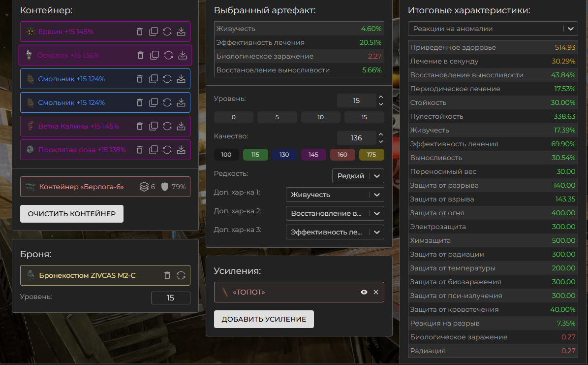Remove the «ТОПОТ» boost with X
Image resolution: width=588 pixels, height=365 pixels.
pos(376,292)
